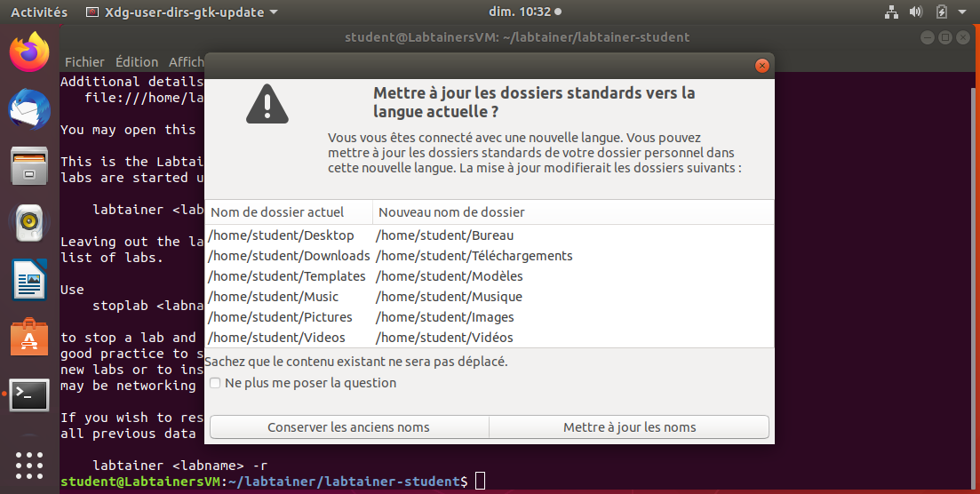Select the /home/student/Desktop row

tap(281, 235)
